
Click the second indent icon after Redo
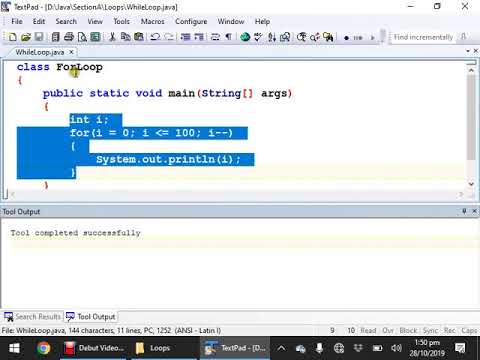(x=199, y=37)
